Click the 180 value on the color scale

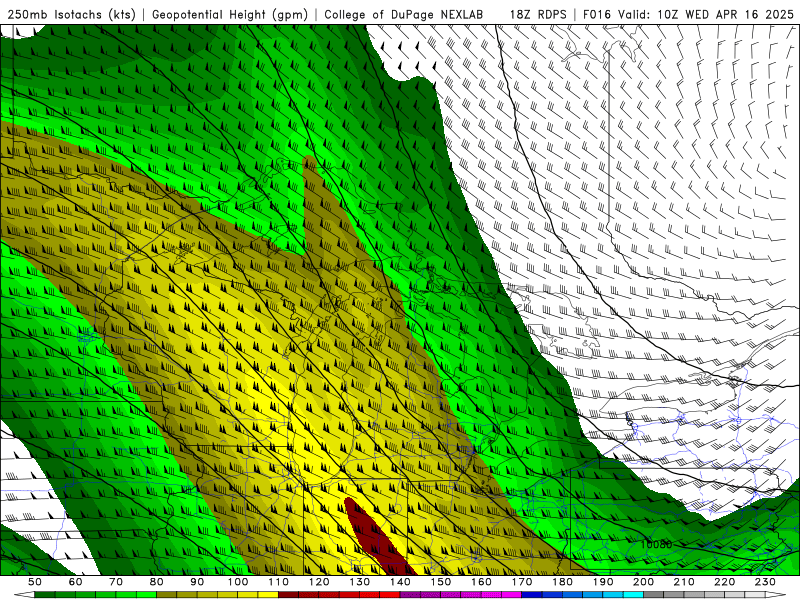pos(562,582)
